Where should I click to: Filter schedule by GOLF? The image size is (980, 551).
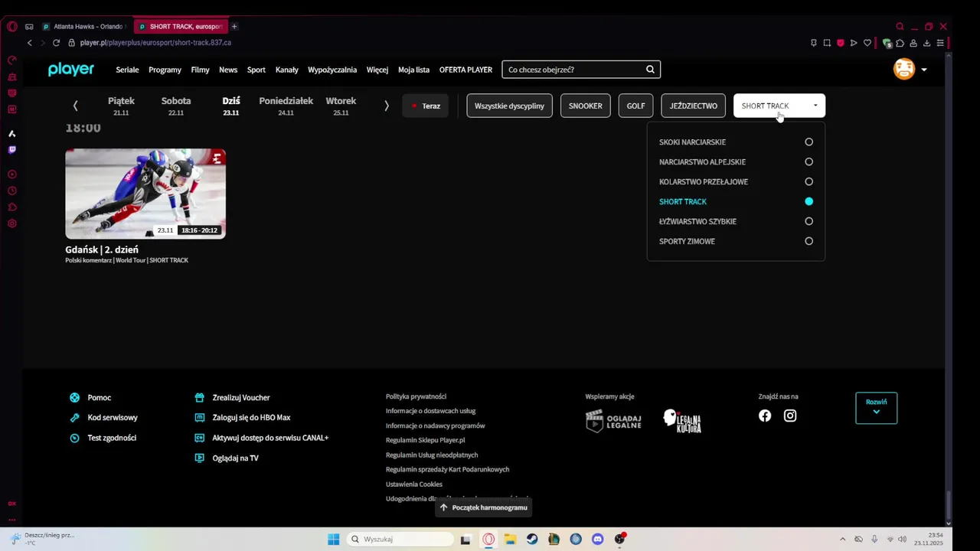(635, 106)
